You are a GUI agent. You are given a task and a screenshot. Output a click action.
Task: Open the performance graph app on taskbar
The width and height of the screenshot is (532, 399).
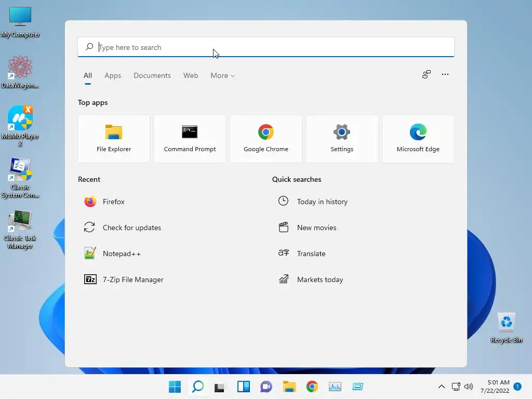(x=335, y=387)
